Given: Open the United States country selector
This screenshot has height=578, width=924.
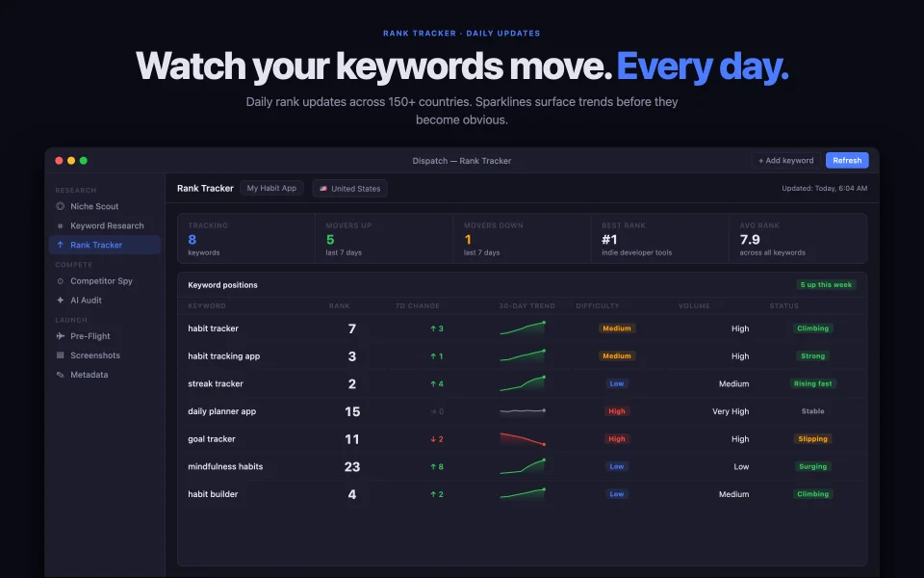Looking at the screenshot, I should point(350,189).
